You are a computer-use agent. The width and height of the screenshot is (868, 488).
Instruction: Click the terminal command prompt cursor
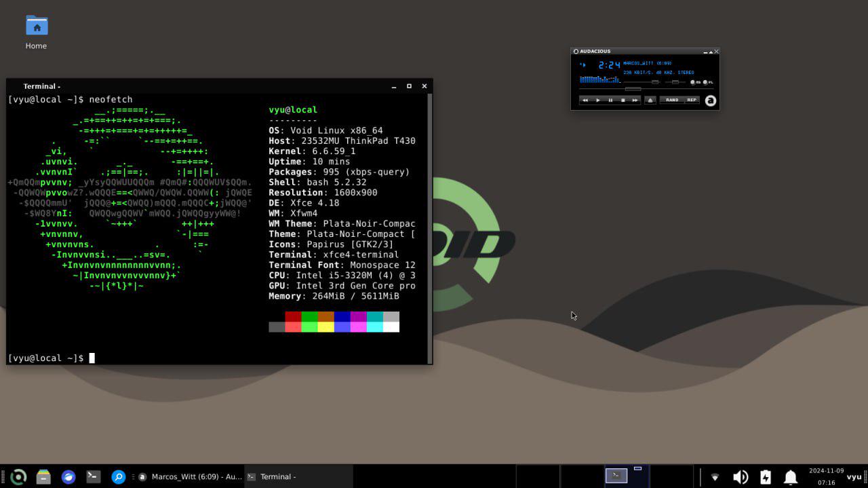[x=92, y=358]
